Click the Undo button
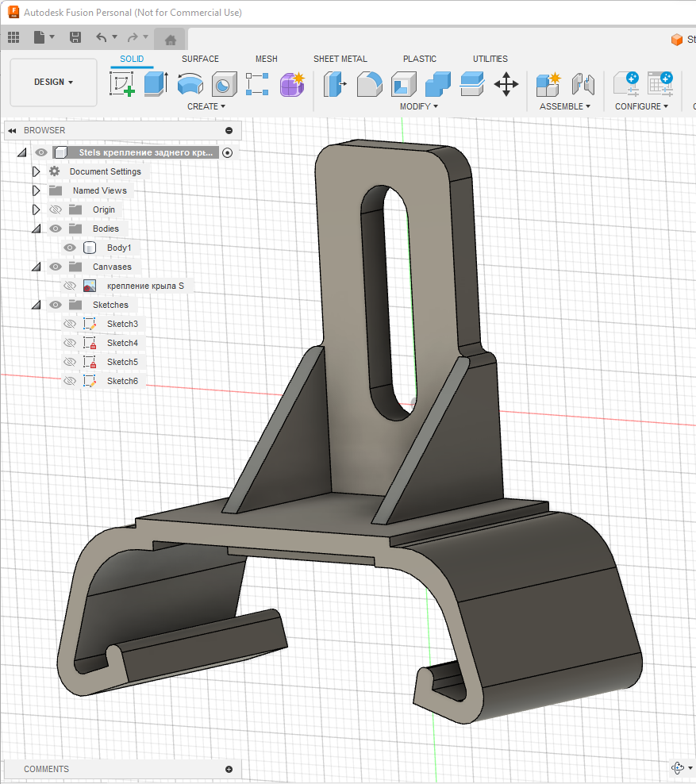 [x=101, y=37]
